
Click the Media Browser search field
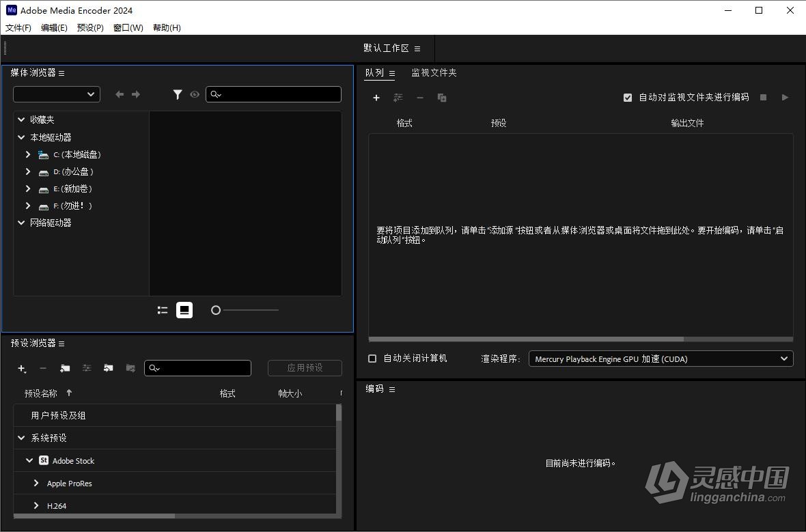click(x=273, y=94)
